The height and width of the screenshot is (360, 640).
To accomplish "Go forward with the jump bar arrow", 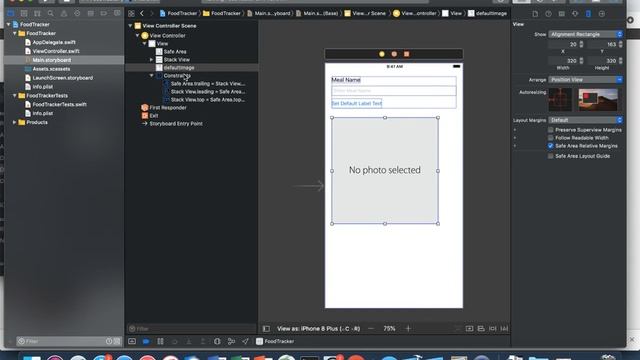I will [151, 13].
